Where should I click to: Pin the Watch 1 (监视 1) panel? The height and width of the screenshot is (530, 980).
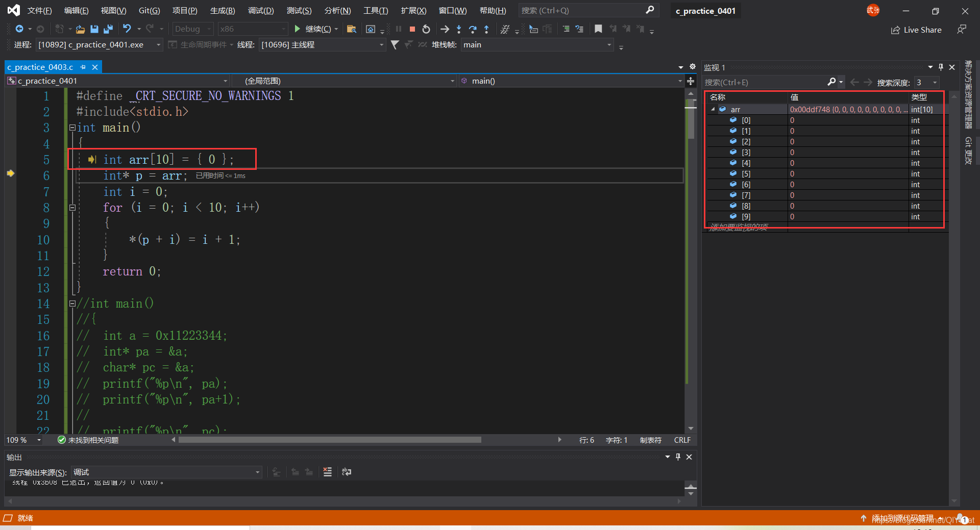[x=941, y=67]
